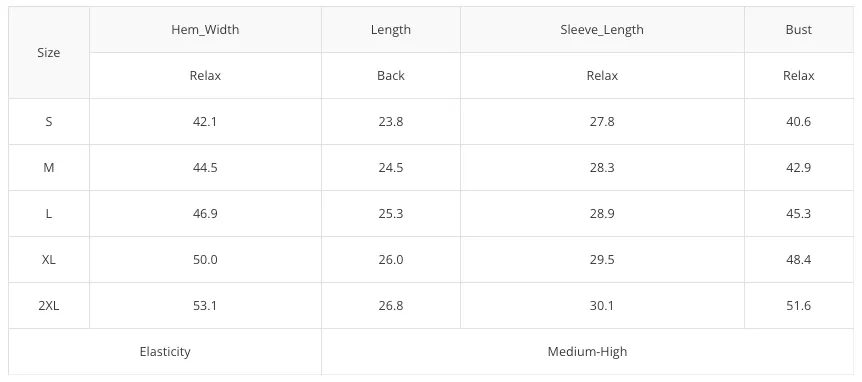
Task: Click the Length column header
Action: 391,30
